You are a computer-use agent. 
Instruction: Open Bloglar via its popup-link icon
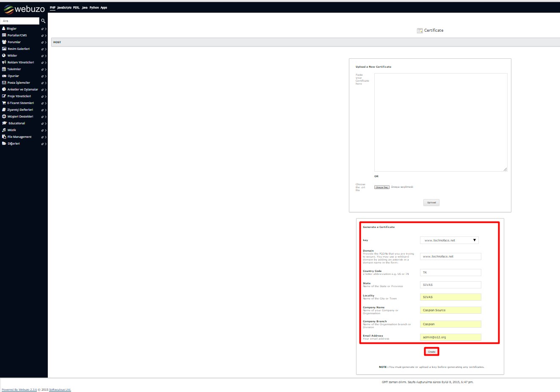[42, 29]
